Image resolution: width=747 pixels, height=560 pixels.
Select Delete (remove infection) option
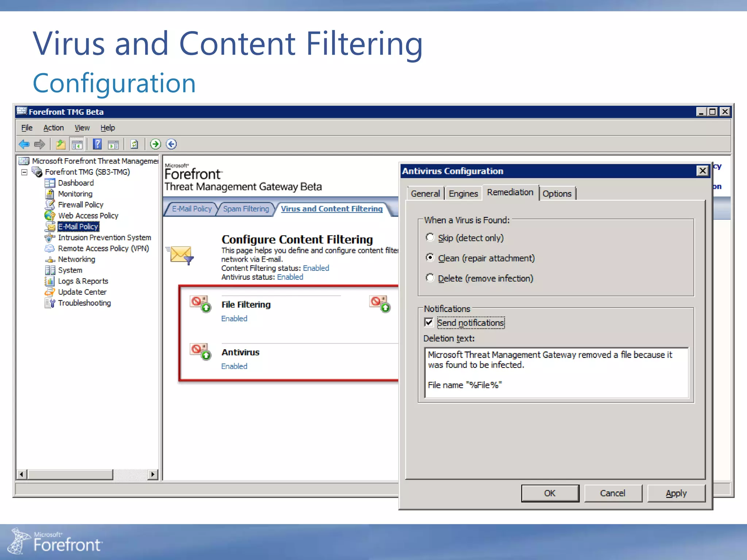[430, 278]
